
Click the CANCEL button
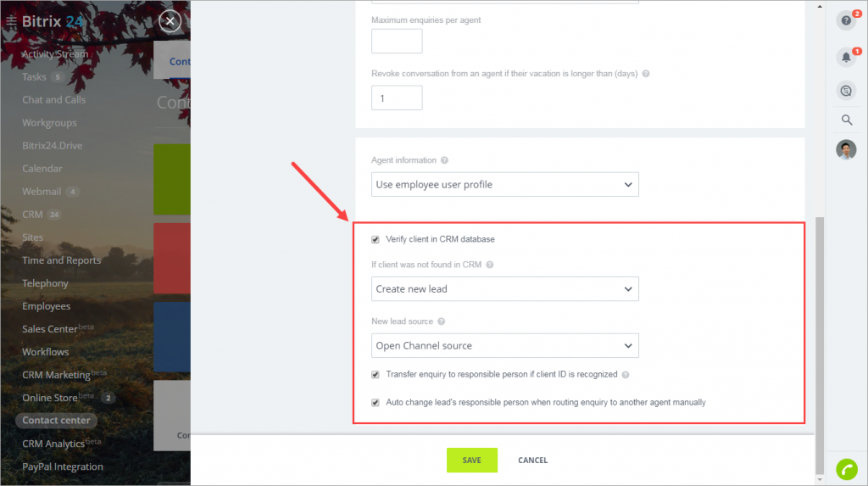click(x=532, y=460)
